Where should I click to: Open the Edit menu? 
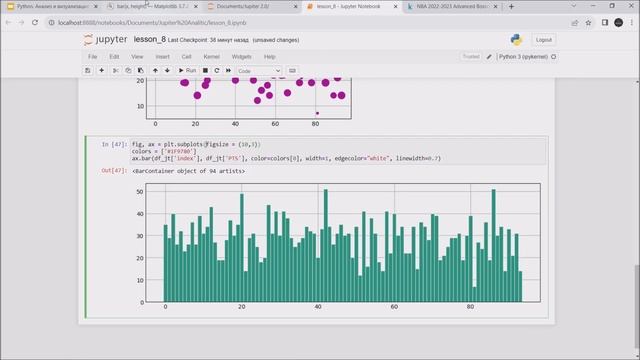[114, 57]
